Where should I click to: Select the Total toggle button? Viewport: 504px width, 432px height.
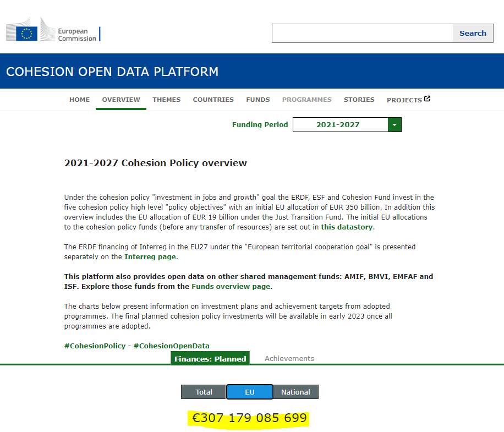pyautogui.click(x=204, y=392)
